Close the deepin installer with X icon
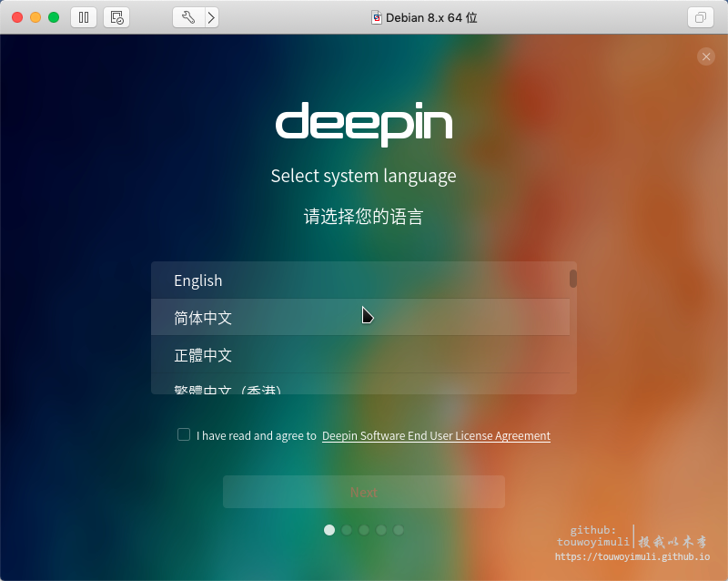This screenshot has height=581, width=728. coord(706,56)
